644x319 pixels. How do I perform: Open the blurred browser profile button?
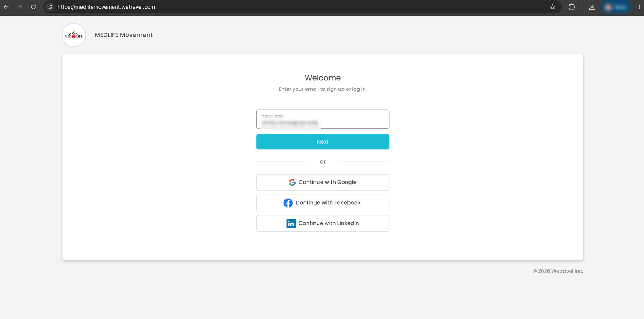(616, 7)
